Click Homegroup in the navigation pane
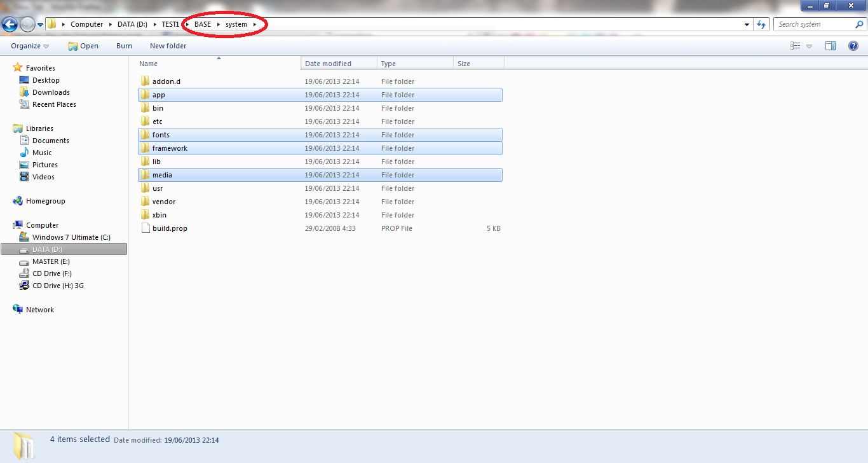 coord(46,201)
